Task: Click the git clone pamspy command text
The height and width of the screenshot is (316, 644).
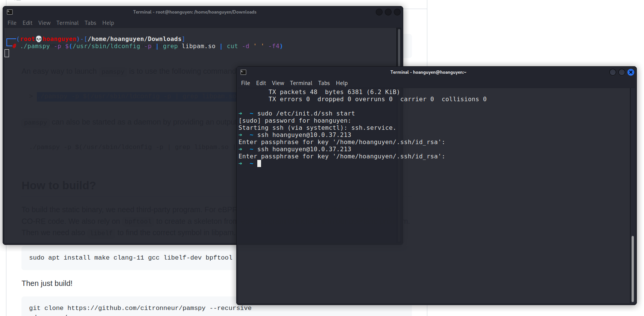Action: tap(140, 308)
